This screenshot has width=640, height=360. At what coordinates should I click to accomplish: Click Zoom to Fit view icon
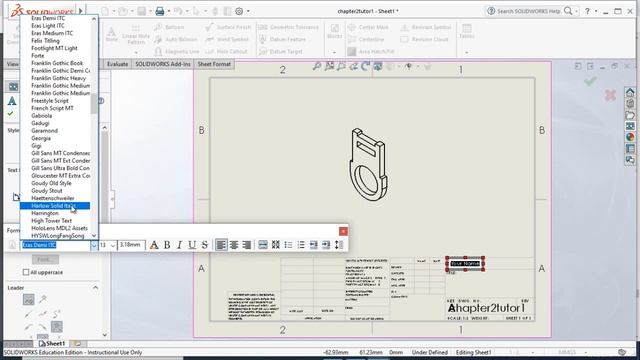[317, 66]
